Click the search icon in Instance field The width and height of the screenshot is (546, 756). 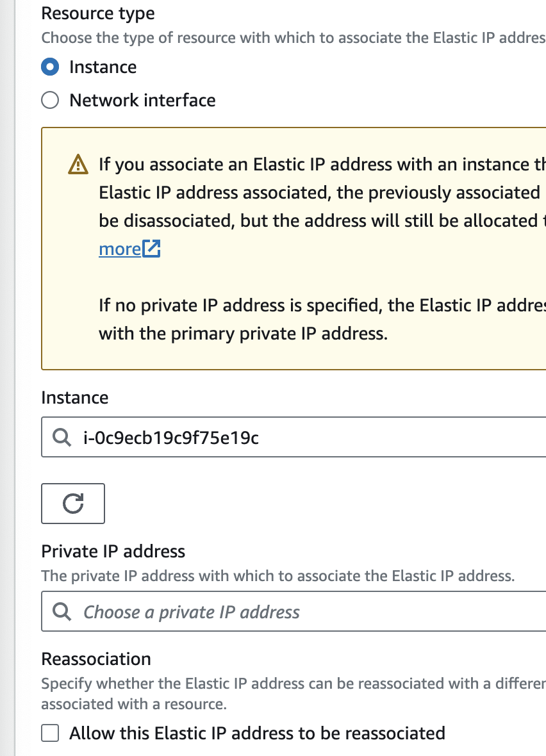pyautogui.click(x=62, y=438)
